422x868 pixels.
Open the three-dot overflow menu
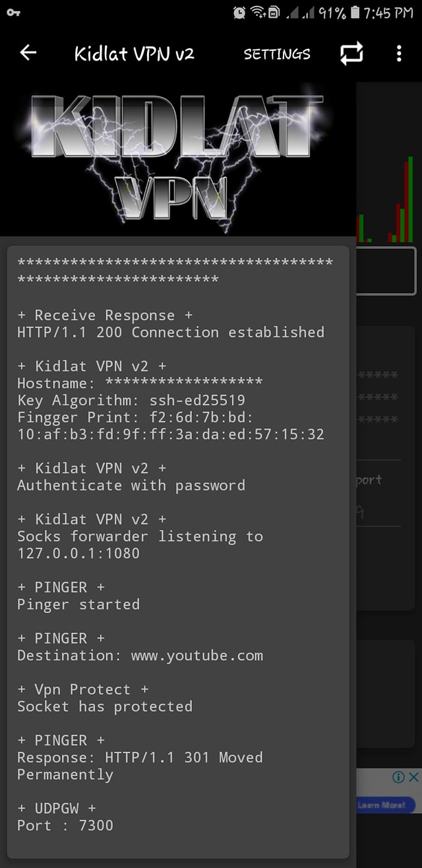pyautogui.click(x=399, y=53)
